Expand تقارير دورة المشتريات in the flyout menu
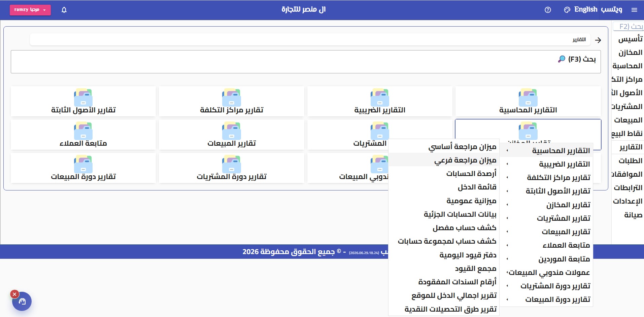 click(546, 286)
